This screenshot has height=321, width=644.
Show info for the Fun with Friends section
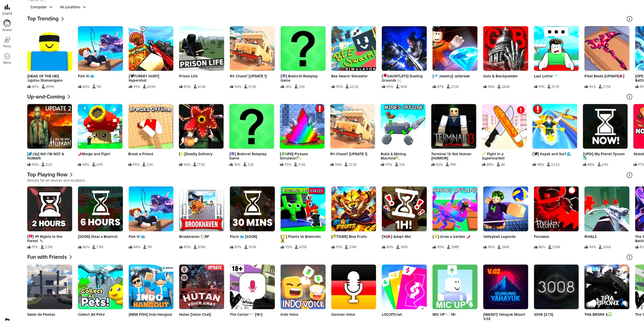click(x=629, y=257)
